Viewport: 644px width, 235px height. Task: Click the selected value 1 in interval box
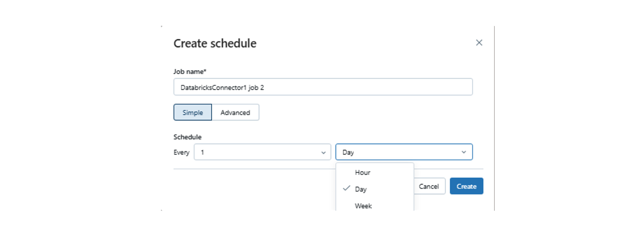pos(202,152)
